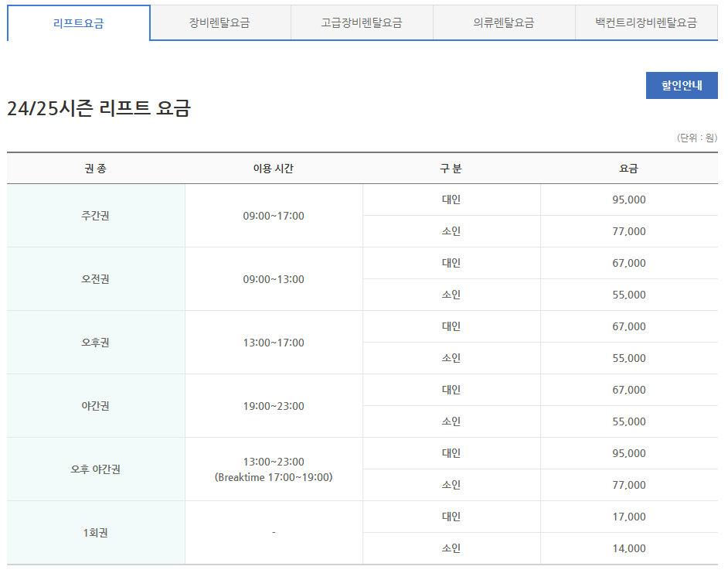Viewport: 728px width, 580px height.
Task: Click the 09:00~13:00 time cell
Action: pyautogui.click(x=274, y=279)
